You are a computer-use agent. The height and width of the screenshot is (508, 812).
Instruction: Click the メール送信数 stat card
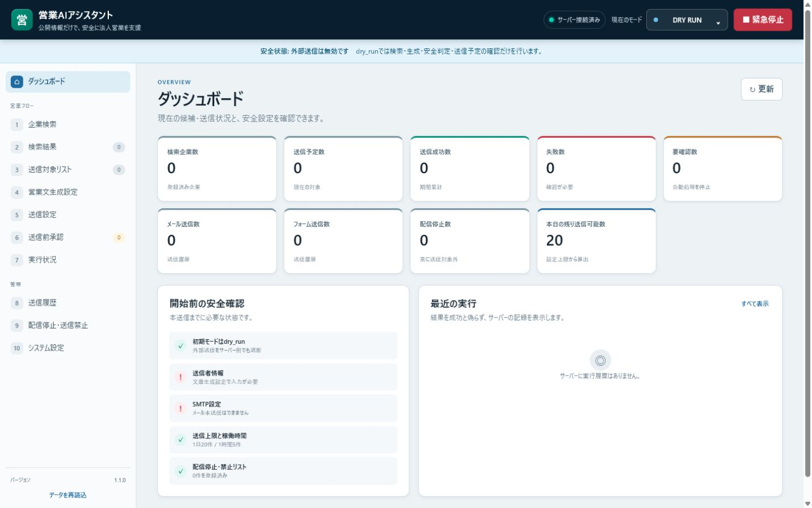tap(217, 241)
